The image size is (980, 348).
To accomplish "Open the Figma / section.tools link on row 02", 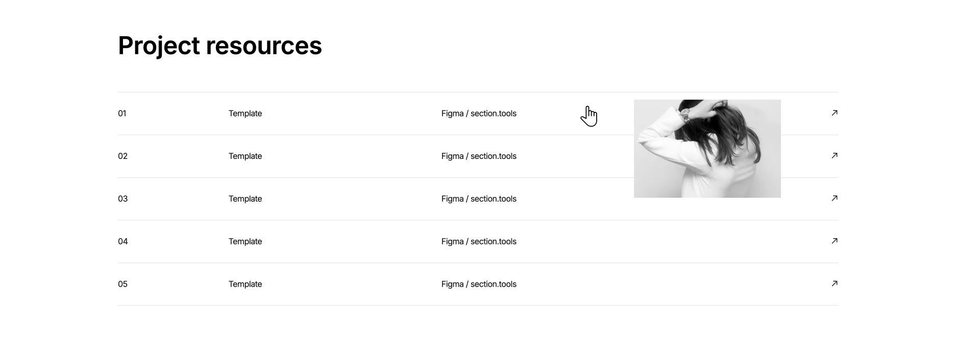I will [479, 156].
